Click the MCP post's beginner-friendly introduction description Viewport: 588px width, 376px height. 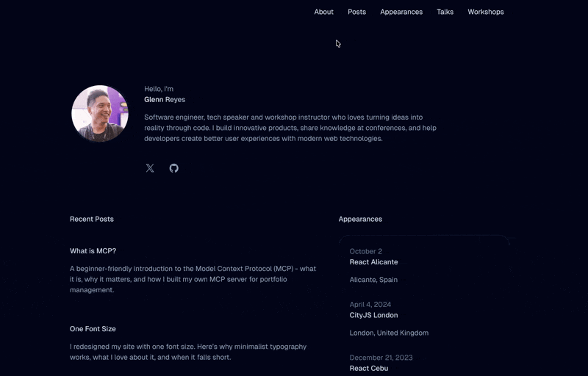point(193,279)
